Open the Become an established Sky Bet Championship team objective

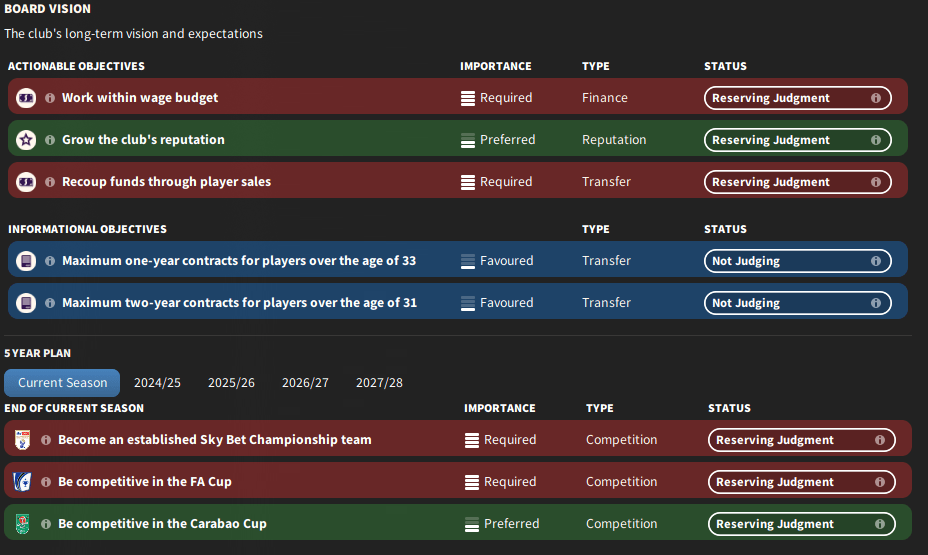pyautogui.click(x=214, y=440)
